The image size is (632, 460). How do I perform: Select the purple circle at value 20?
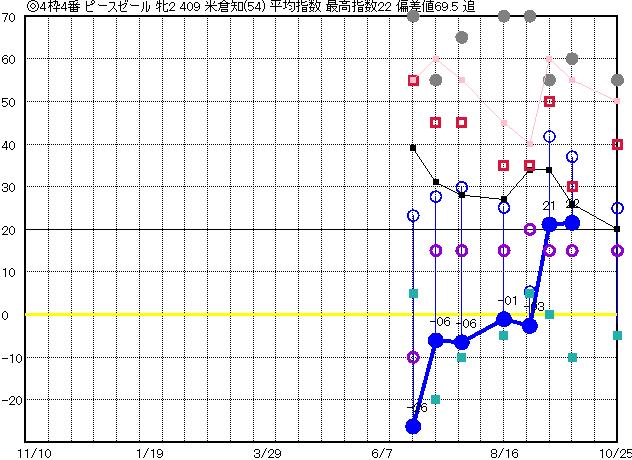pyautogui.click(x=530, y=229)
